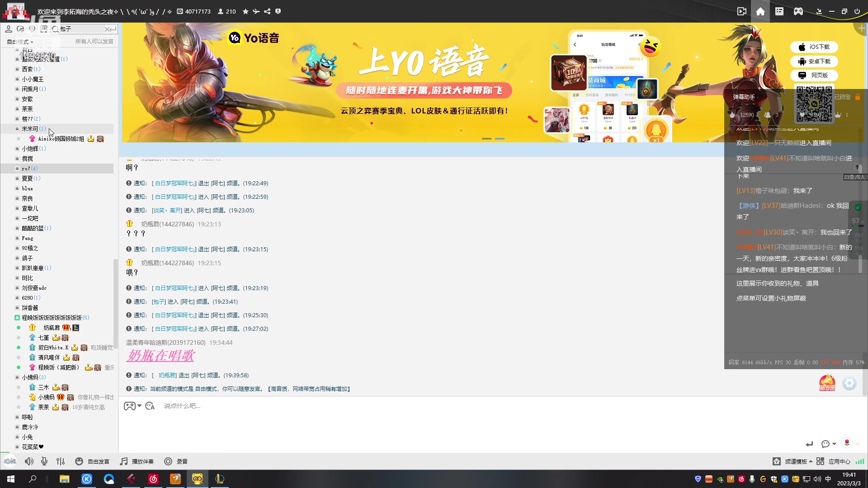Click the report shield icon in the title bar
Screen dimensions: 868x488
pos(278,11)
